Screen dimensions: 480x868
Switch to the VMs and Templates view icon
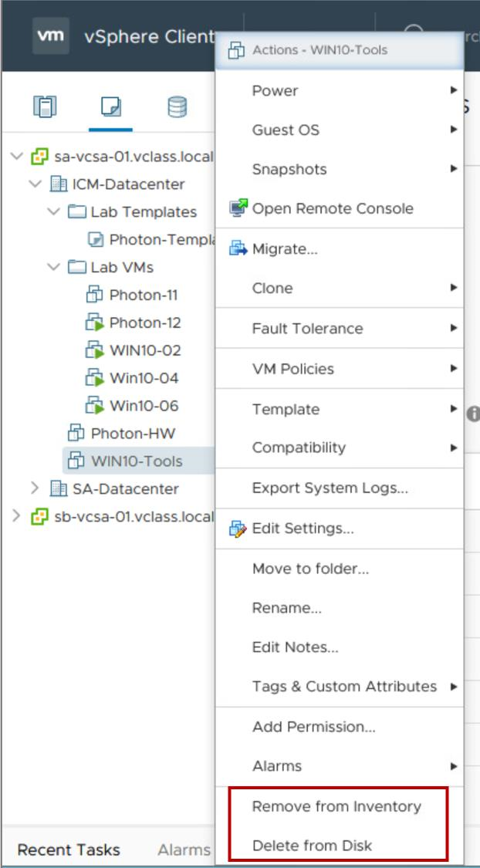[111, 106]
